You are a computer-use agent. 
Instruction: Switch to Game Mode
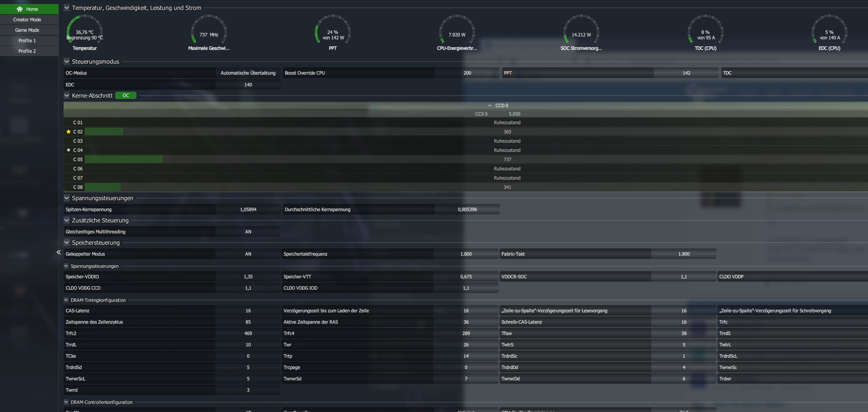click(x=29, y=30)
